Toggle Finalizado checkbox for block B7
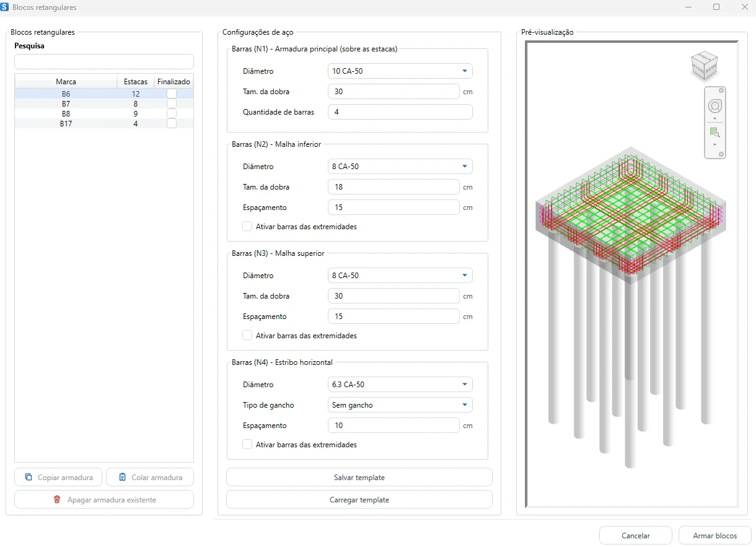The height and width of the screenshot is (547, 756). point(172,103)
